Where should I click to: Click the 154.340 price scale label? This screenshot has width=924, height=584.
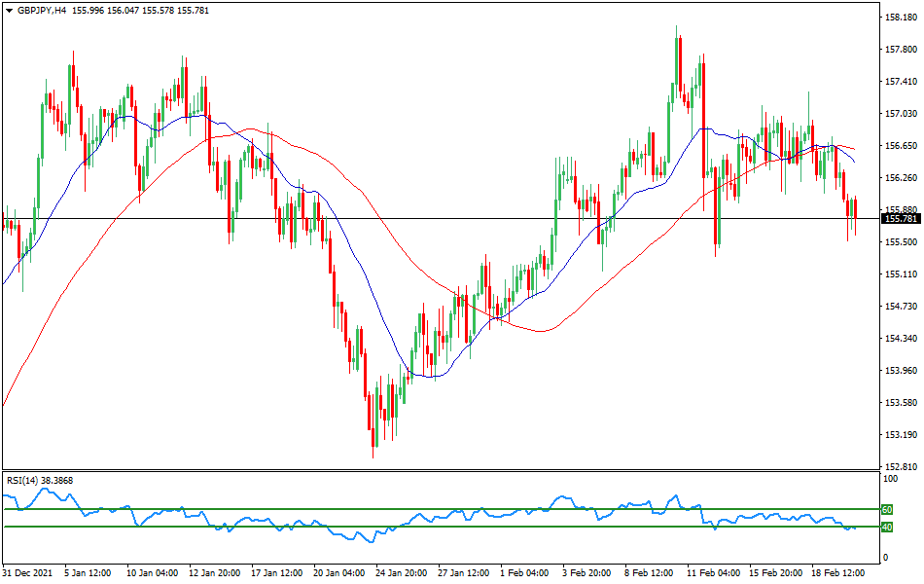coord(901,339)
